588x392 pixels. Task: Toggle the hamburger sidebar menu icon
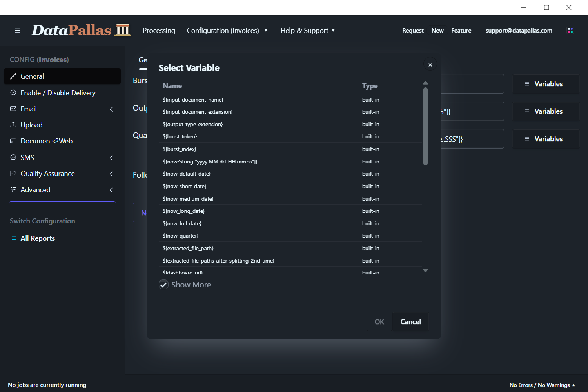[x=17, y=31]
